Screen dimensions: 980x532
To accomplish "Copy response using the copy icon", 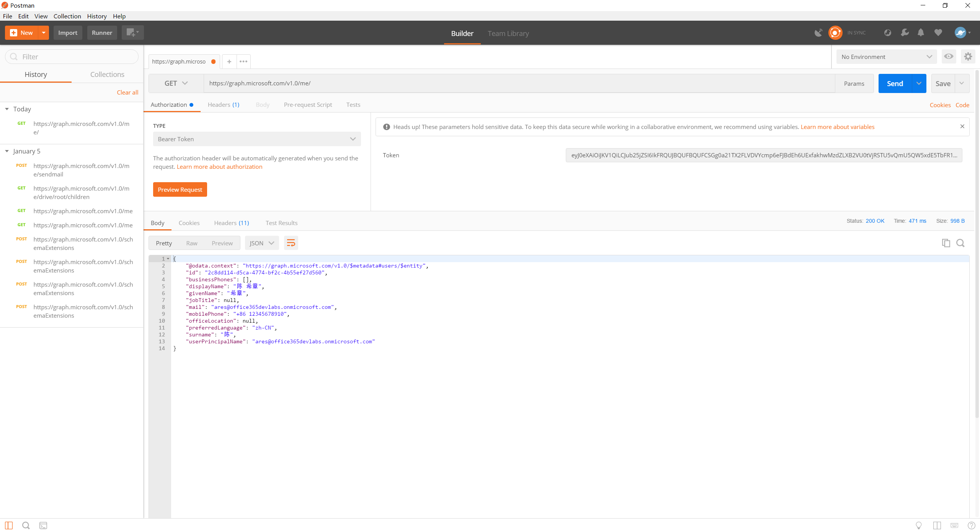I will [946, 243].
